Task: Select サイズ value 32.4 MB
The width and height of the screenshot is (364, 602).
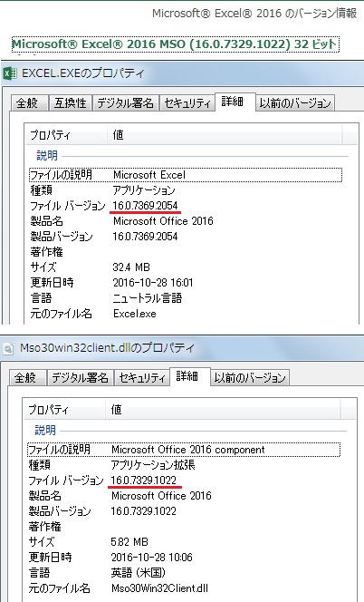Action: tap(131, 267)
